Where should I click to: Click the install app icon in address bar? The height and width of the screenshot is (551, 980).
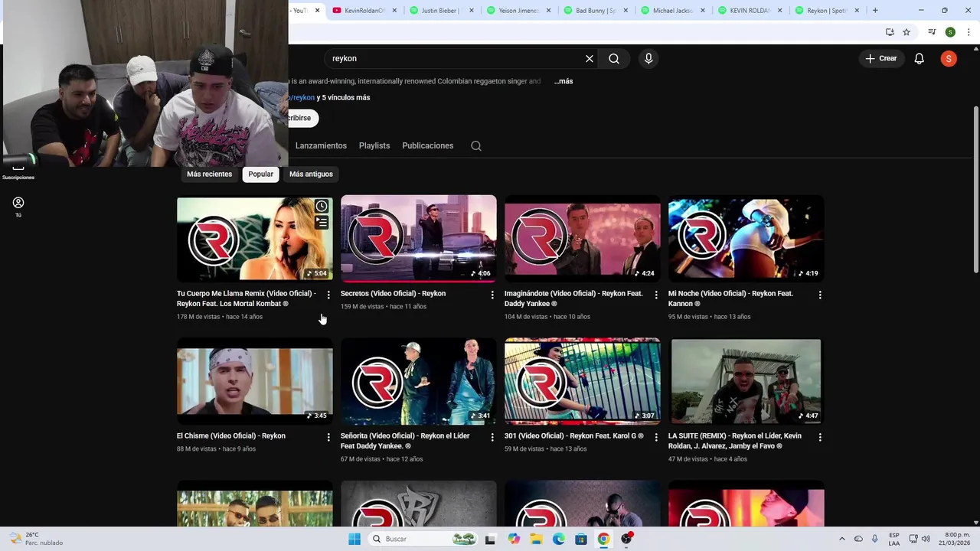click(890, 32)
